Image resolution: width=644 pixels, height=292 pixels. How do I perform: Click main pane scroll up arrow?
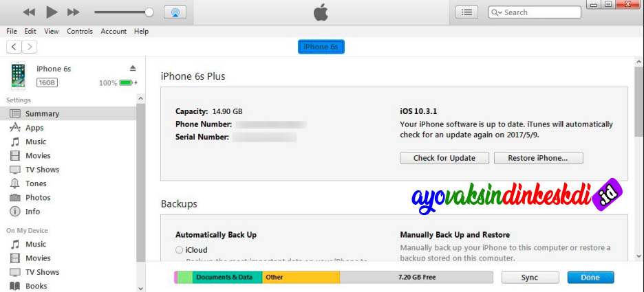639,62
